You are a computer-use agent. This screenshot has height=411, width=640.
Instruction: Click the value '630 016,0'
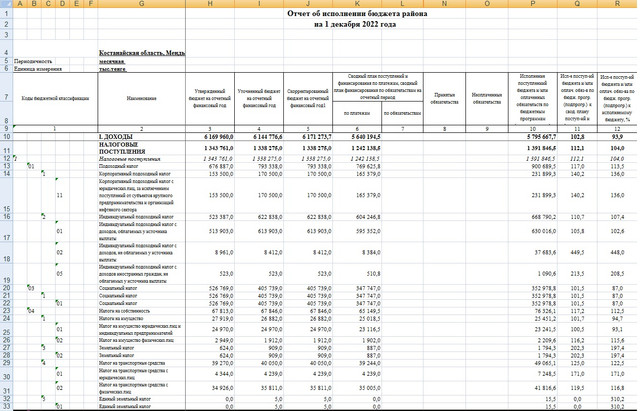[543, 231]
